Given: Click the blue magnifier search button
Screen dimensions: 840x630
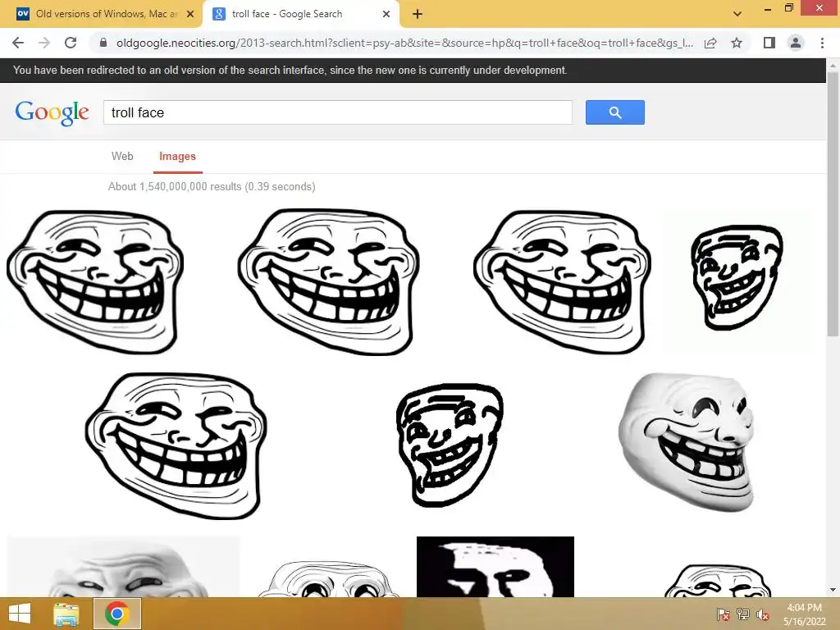Looking at the screenshot, I should click(615, 112).
